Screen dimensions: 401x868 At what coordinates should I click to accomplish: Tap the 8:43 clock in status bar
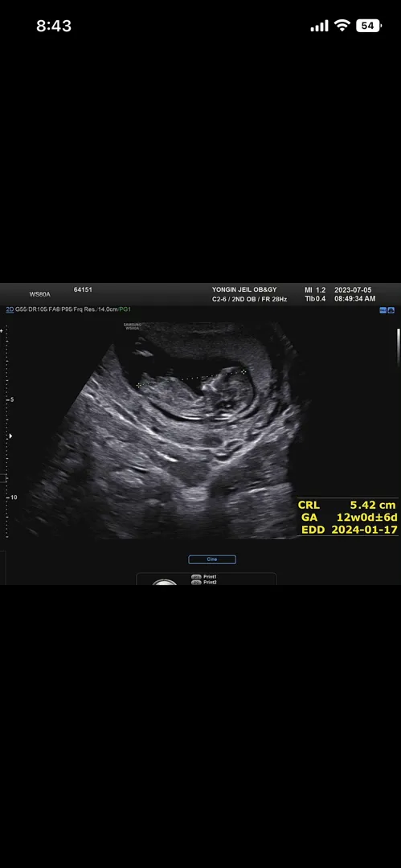54,26
